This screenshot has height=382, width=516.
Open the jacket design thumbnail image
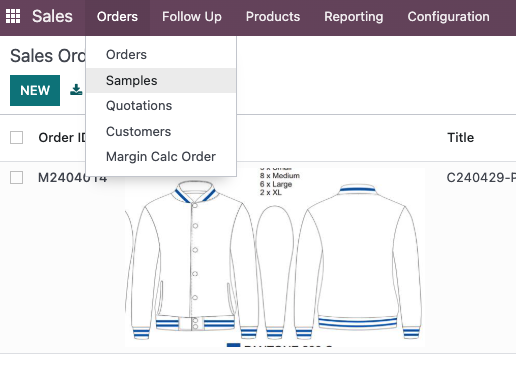275,257
